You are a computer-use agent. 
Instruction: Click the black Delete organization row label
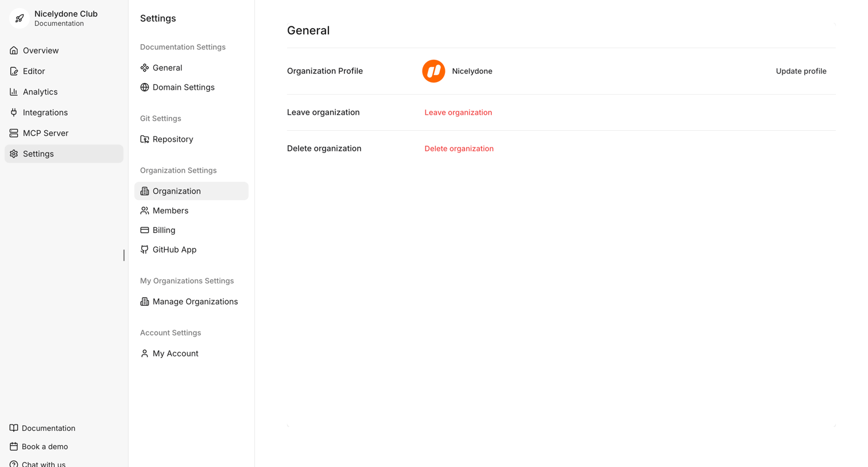tap(324, 149)
